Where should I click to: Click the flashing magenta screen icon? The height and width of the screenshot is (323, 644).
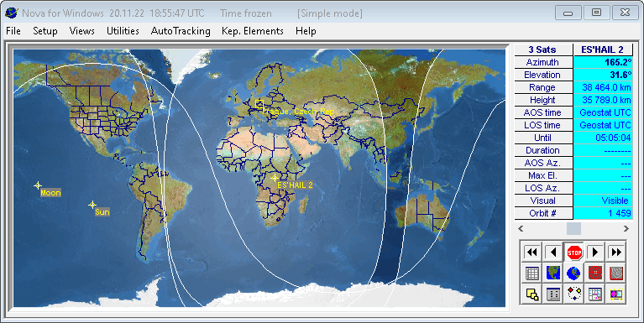pyautogui.click(x=616, y=294)
